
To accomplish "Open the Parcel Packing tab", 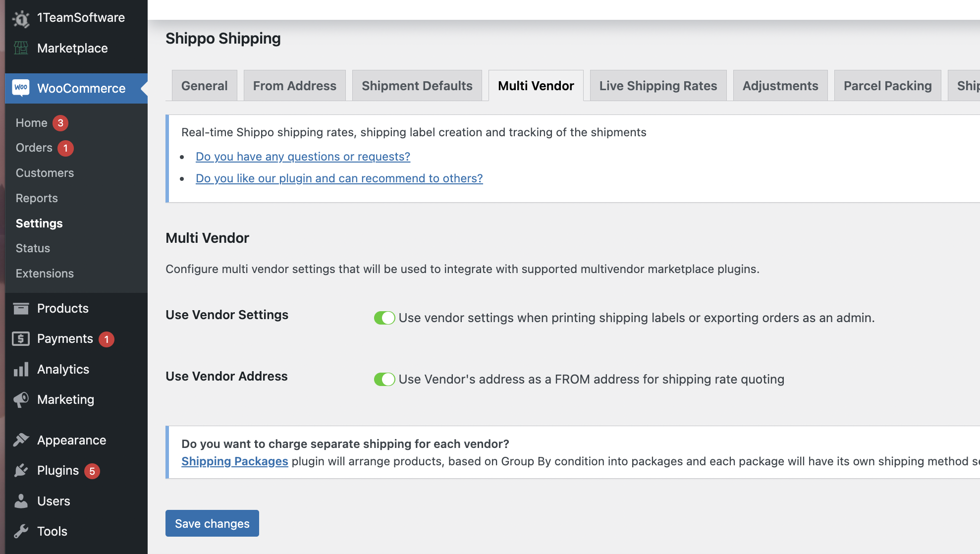I will coord(887,85).
